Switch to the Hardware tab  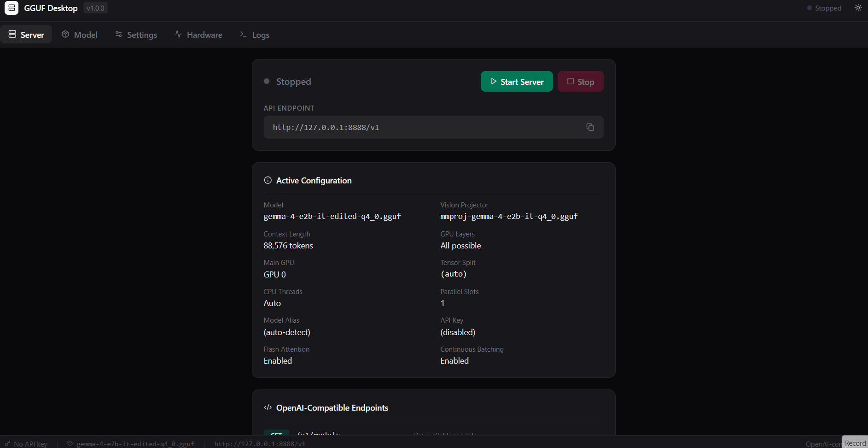pos(198,35)
